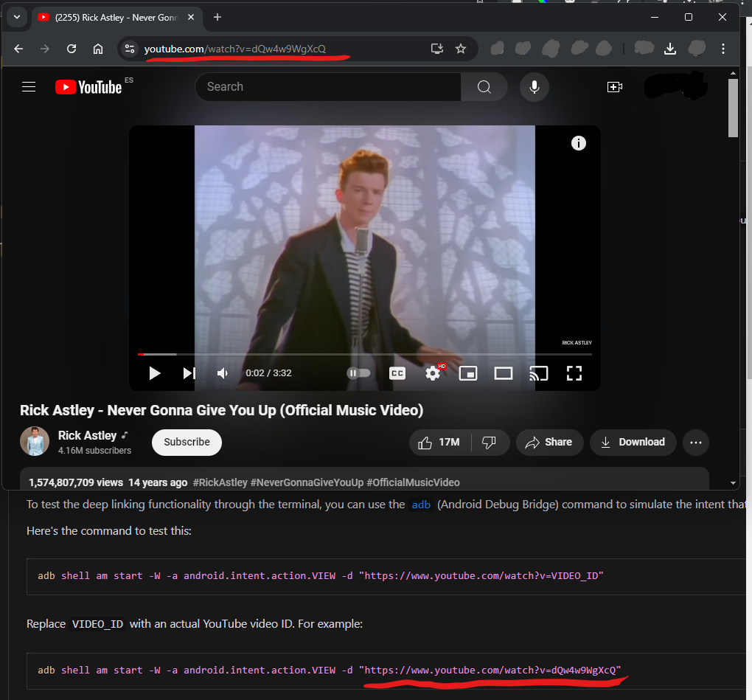
Task: Open the Rick Astley channel name
Action: point(87,435)
